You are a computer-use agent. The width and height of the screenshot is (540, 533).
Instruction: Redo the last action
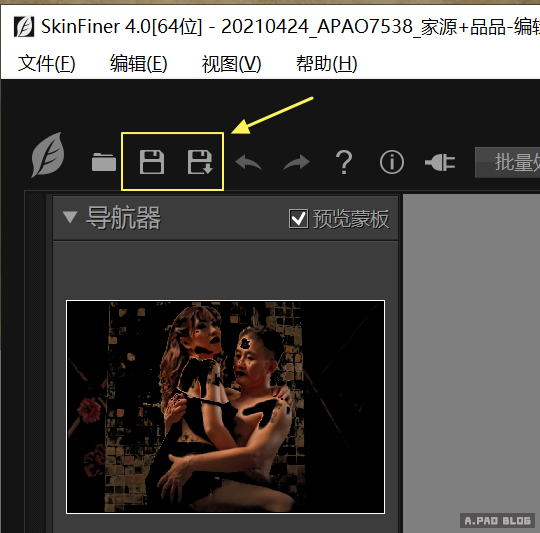coord(297,162)
